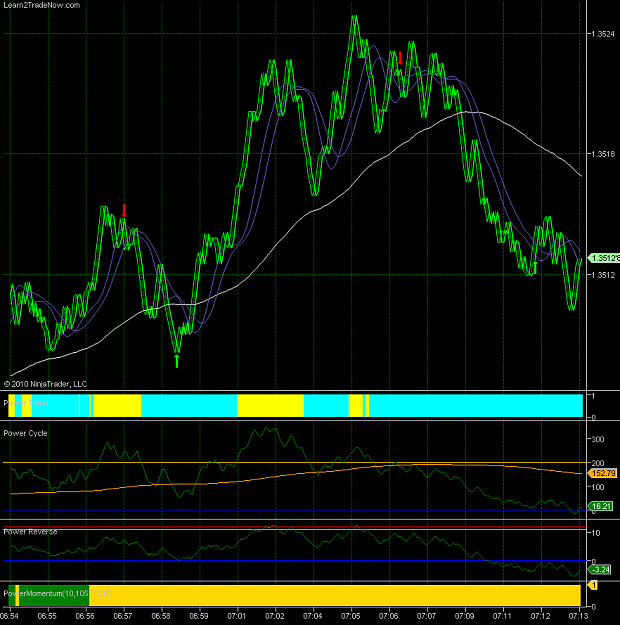Select the orange 152.79 Power Cycle marker
Screen dimensions: 620x625
click(x=603, y=473)
